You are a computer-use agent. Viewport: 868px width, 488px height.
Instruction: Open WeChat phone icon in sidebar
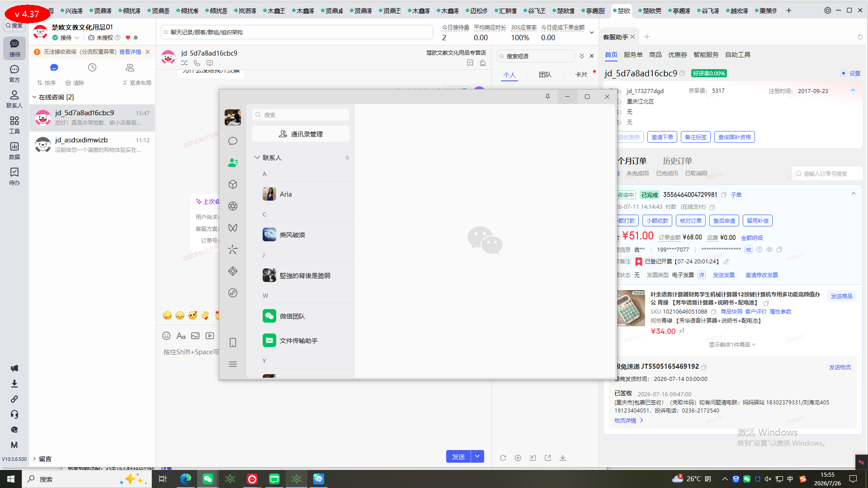[233, 343]
